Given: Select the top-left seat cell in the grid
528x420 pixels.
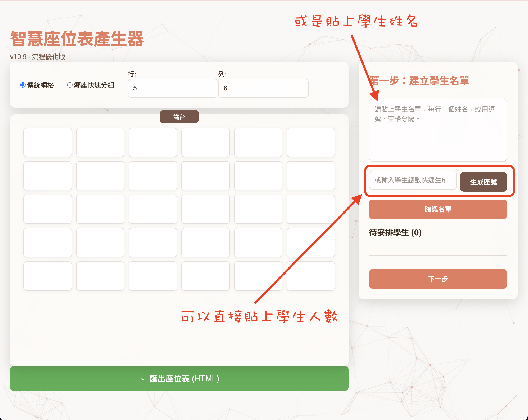Looking at the screenshot, I should point(47,142).
